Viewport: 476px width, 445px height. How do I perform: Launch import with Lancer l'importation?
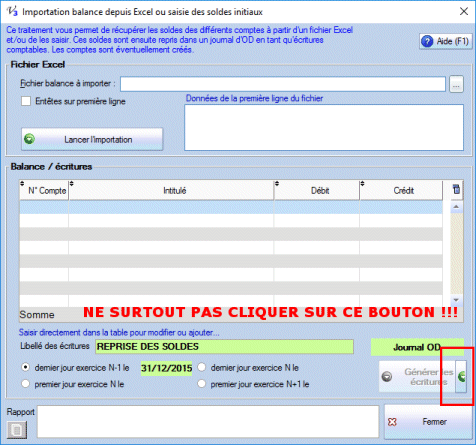92,139
